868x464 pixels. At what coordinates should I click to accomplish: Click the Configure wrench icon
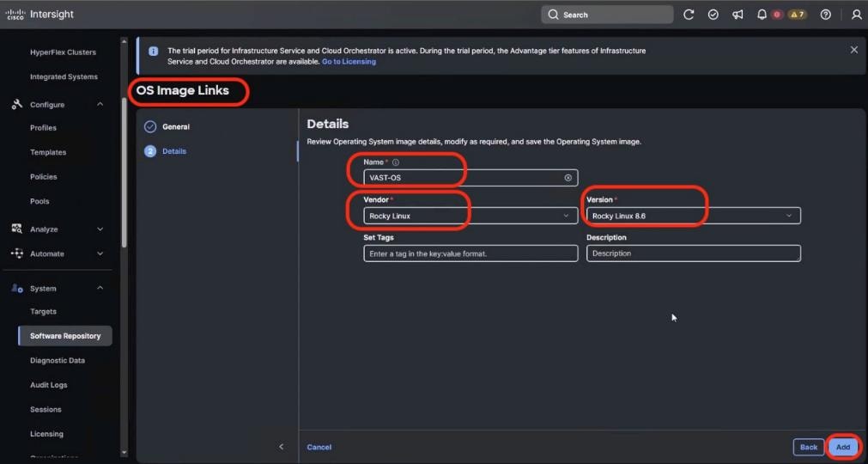click(17, 104)
